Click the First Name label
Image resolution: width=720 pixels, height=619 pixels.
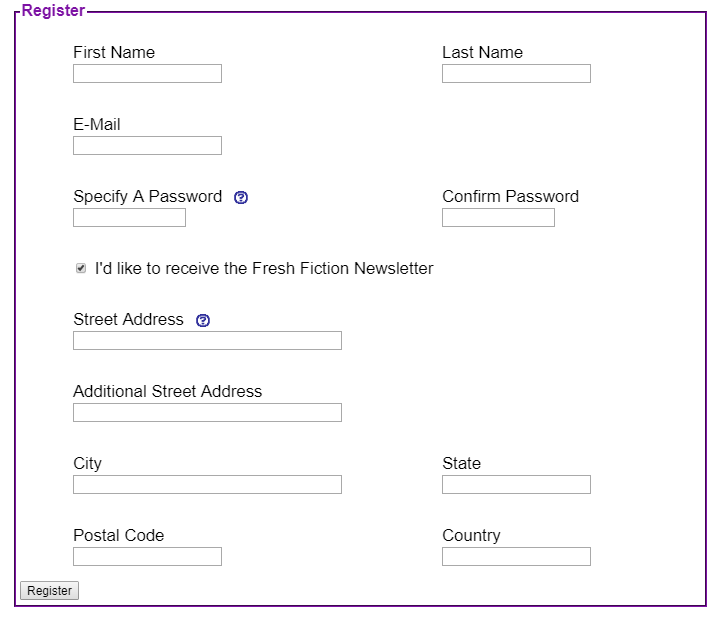point(114,52)
